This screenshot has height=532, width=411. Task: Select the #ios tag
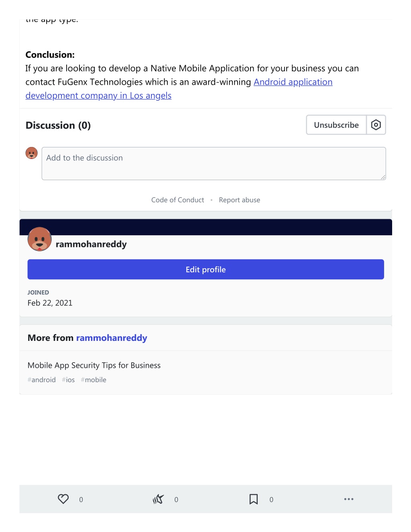coord(68,380)
